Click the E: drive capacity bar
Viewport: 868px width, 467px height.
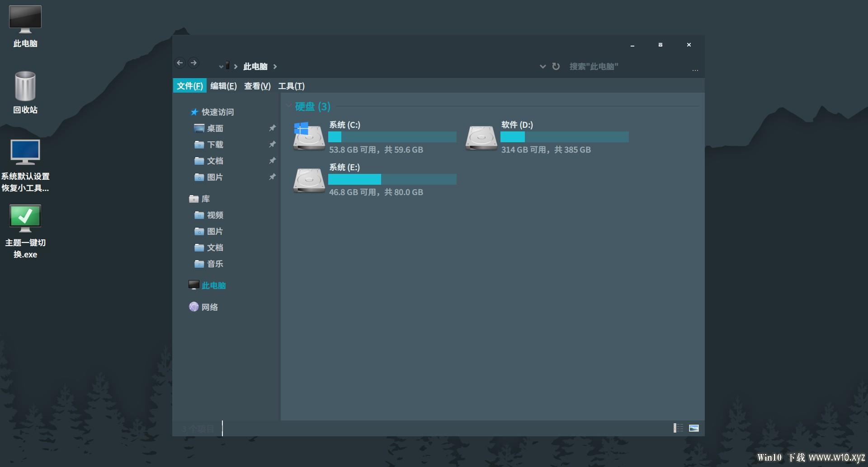point(392,179)
